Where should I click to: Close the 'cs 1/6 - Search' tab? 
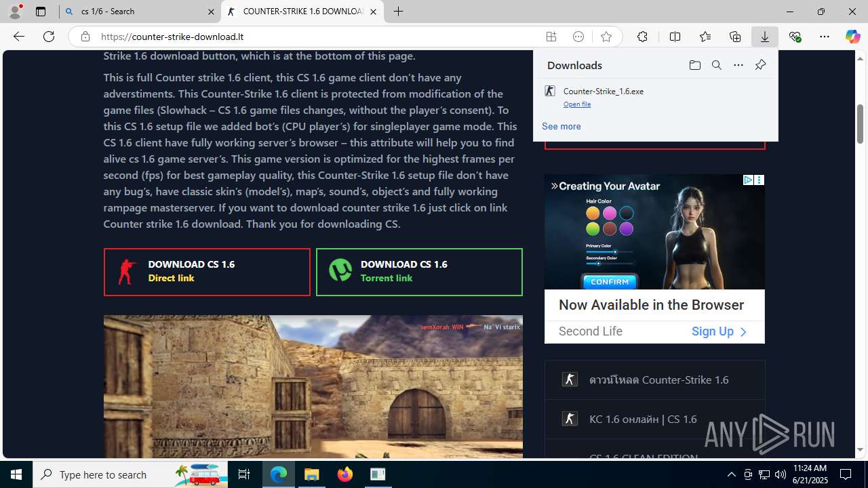[211, 12]
